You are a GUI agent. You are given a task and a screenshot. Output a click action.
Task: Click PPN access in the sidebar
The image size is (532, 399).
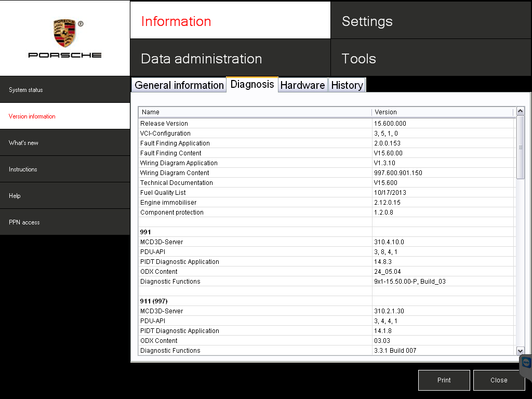[x=65, y=222]
